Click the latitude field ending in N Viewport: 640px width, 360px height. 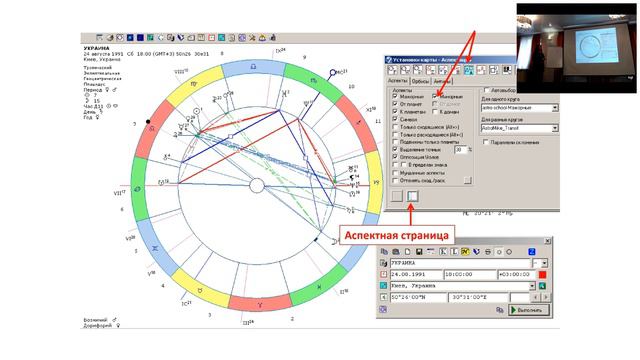coord(418,297)
